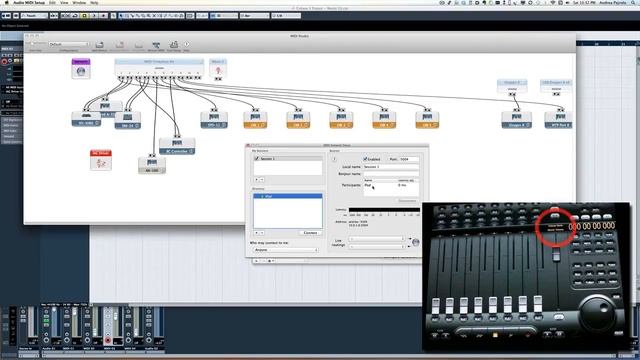Image resolution: width=640 pixels, height=360 pixels.
Task: Toggle the red record button in the Cubase mixer
Action: point(108,340)
